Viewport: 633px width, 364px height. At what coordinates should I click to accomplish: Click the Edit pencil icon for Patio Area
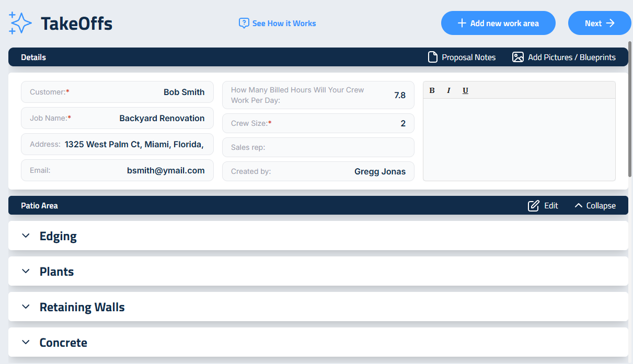point(533,206)
